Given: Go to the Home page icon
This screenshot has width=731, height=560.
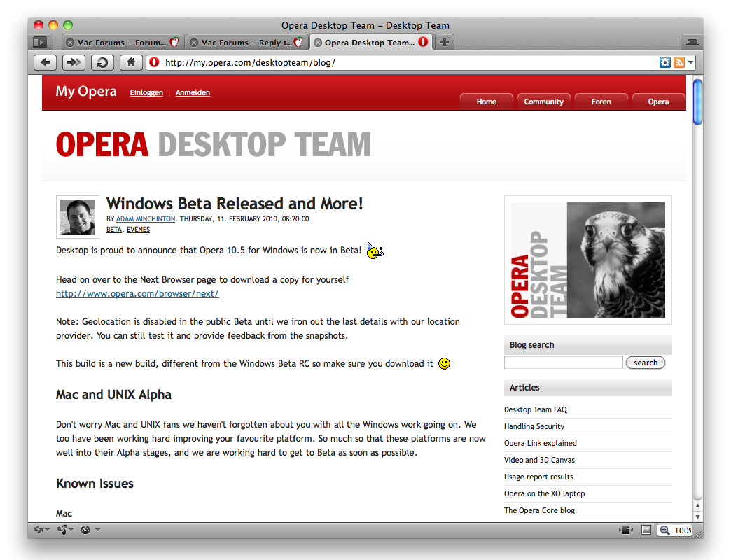Looking at the screenshot, I should click(131, 62).
